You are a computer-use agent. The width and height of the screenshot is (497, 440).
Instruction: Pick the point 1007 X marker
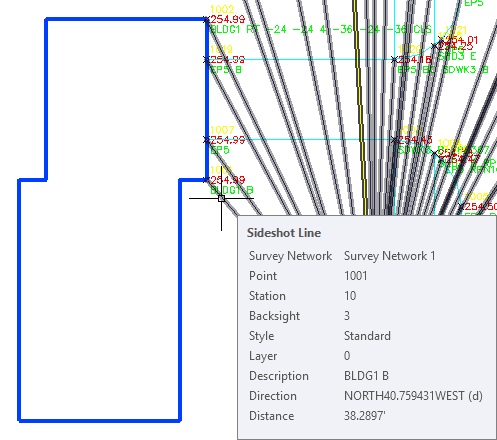click(x=207, y=140)
